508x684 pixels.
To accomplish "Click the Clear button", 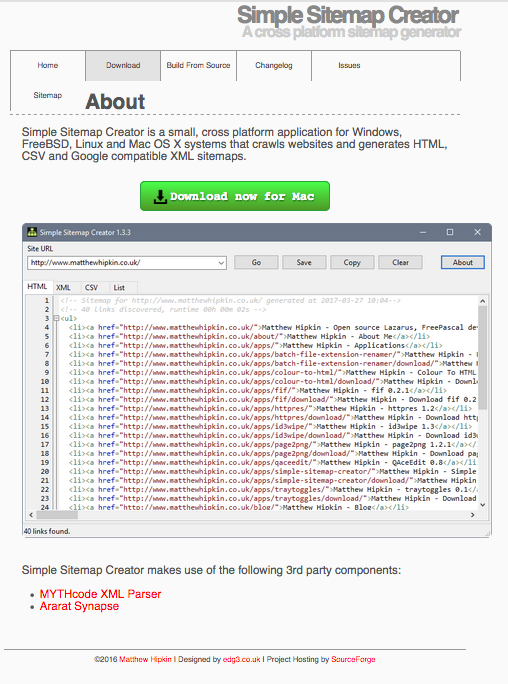I will click(x=400, y=263).
